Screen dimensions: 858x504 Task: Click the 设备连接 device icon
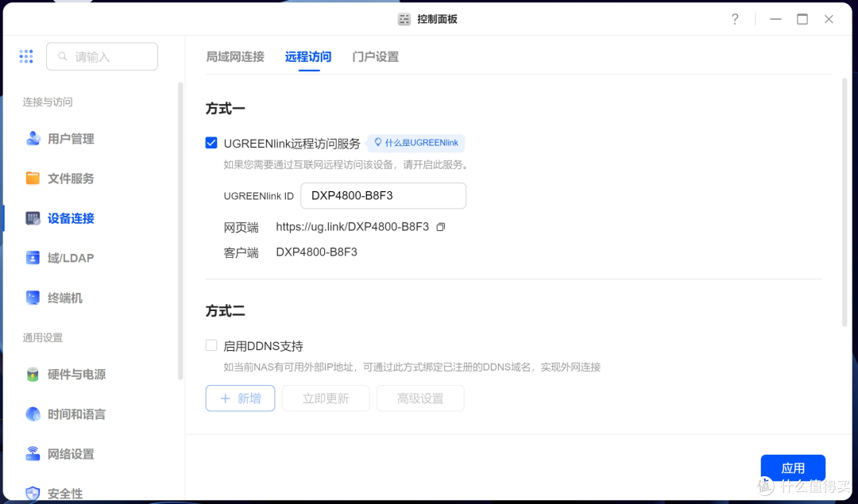coord(33,218)
